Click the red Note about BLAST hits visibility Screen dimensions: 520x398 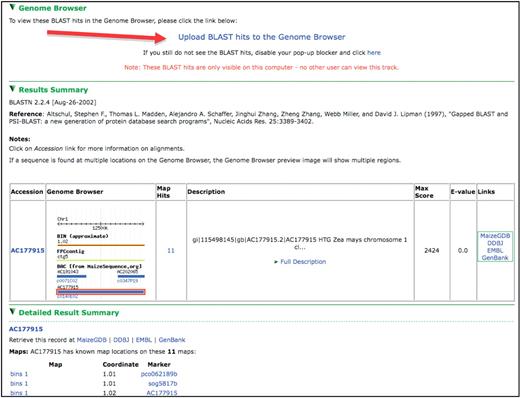tap(261, 67)
